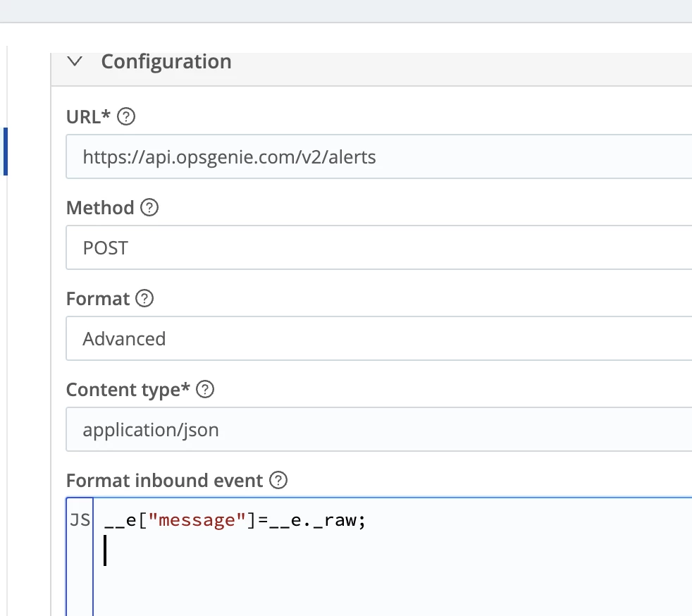The width and height of the screenshot is (692, 616).
Task: Click the Configuration section header title
Action: [x=166, y=62]
